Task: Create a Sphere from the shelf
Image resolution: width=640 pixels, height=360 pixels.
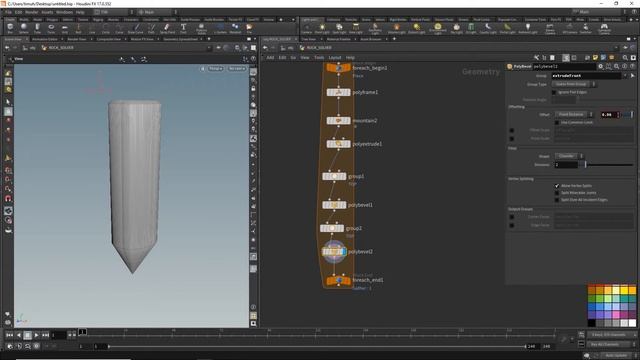Action: (x=24, y=28)
